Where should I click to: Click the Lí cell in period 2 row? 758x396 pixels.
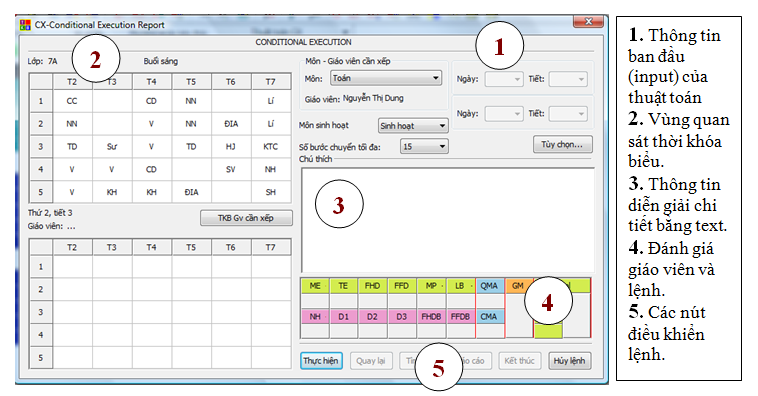(x=271, y=124)
